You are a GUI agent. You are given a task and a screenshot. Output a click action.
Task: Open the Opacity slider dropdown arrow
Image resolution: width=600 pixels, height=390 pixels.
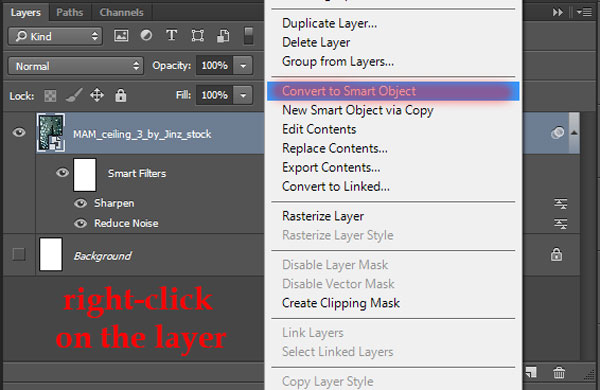(243, 65)
